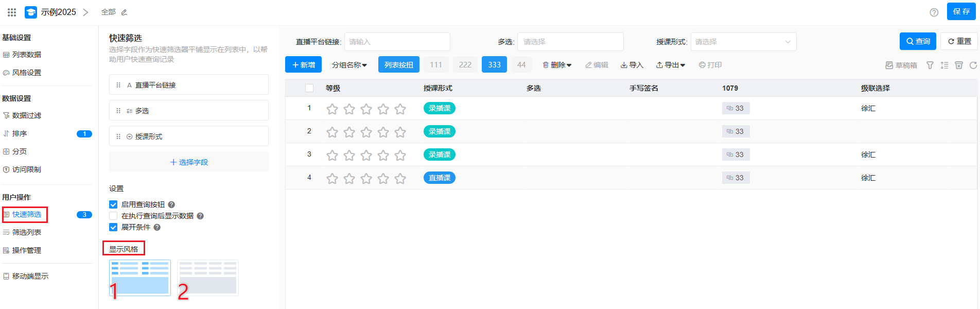Go to 筛选列表 in the sidebar
This screenshot has height=309, width=980.
click(x=27, y=232)
